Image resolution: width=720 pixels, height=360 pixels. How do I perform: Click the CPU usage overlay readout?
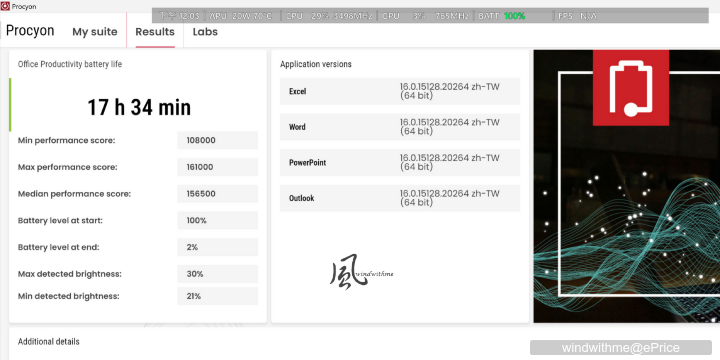(x=329, y=16)
